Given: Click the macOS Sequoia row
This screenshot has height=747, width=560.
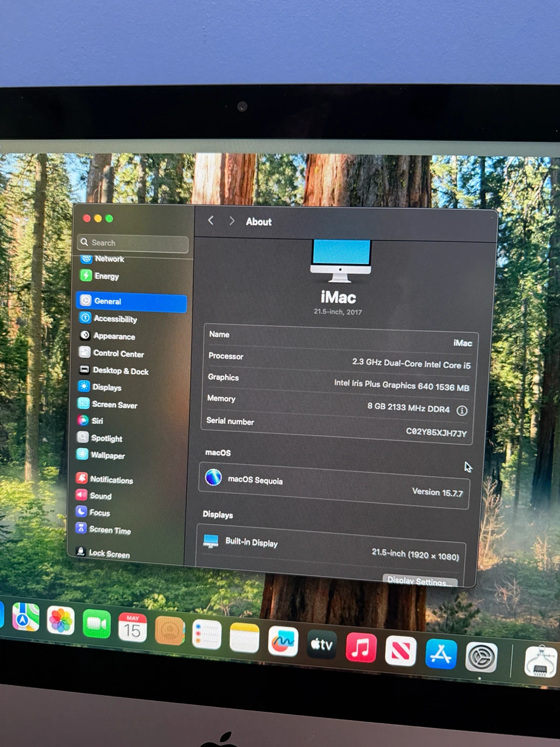Looking at the screenshot, I should 334,485.
